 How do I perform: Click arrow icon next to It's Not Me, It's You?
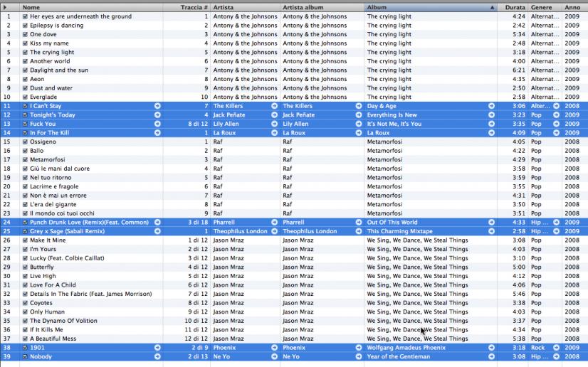click(x=491, y=124)
